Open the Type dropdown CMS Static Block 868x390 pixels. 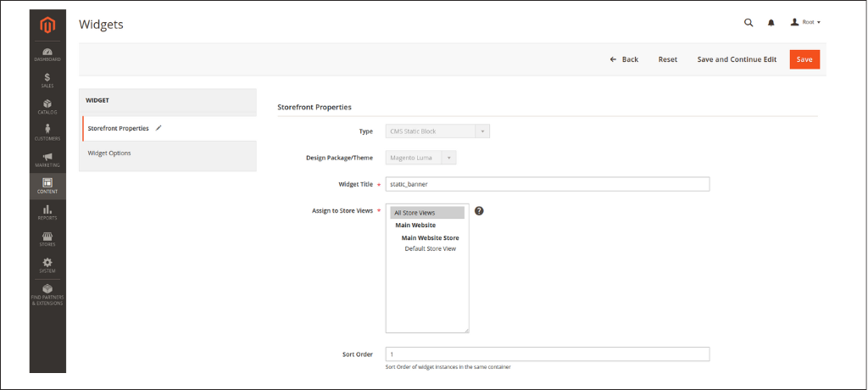click(x=437, y=131)
